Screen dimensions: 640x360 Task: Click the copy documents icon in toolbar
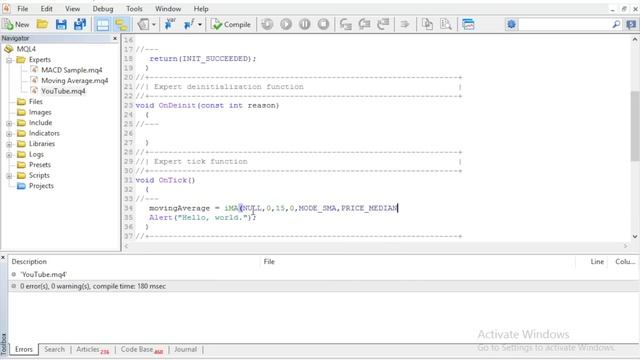point(427,24)
